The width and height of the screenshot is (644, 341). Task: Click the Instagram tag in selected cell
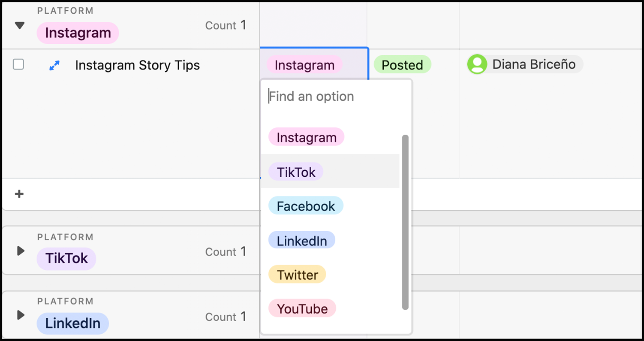[x=304, y=65]
